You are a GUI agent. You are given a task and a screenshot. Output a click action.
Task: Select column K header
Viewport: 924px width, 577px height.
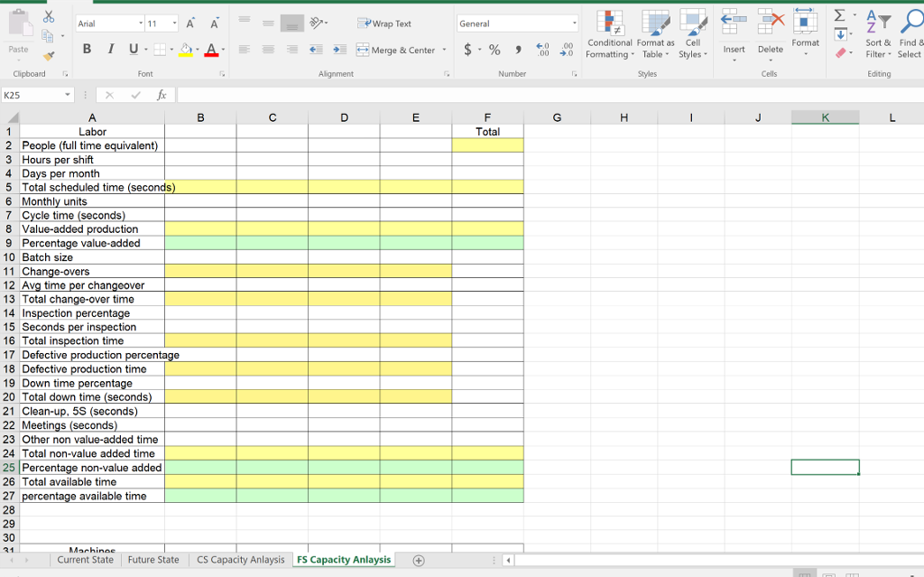[x=825, y=117]
